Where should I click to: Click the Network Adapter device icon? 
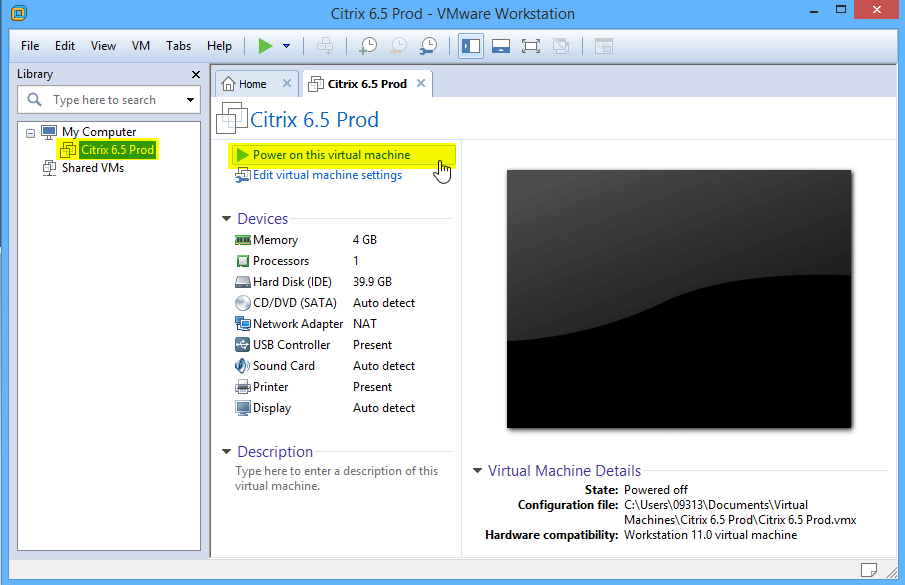(x=243, y=324)
